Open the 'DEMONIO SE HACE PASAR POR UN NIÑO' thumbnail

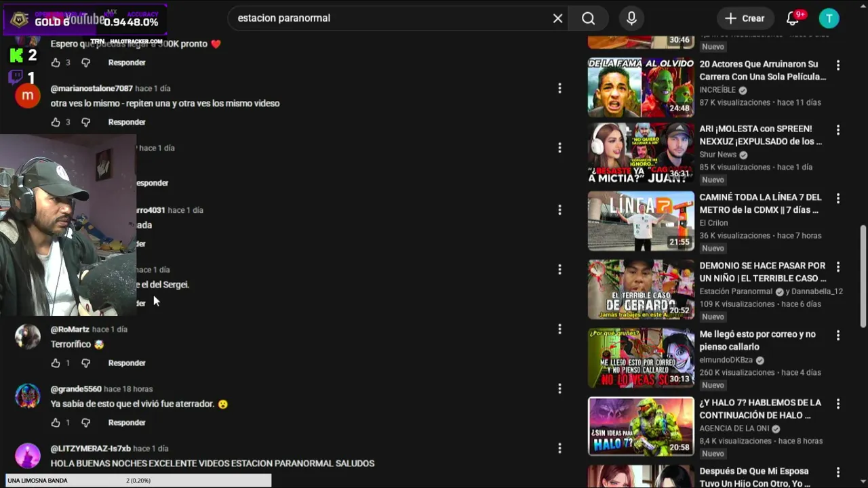pos(641,289)
